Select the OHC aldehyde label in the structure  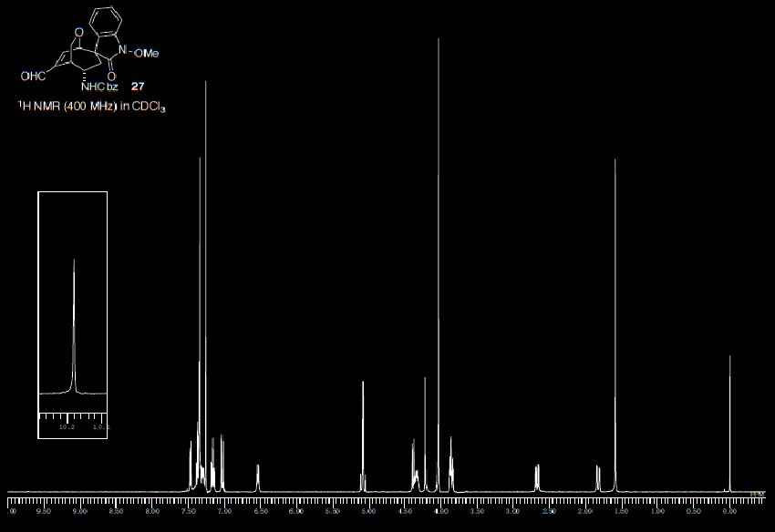coord(33,77)
